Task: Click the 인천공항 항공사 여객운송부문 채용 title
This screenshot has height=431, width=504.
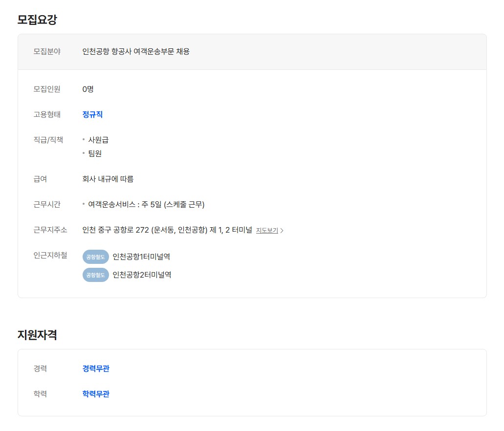Action: coord(136,51)
